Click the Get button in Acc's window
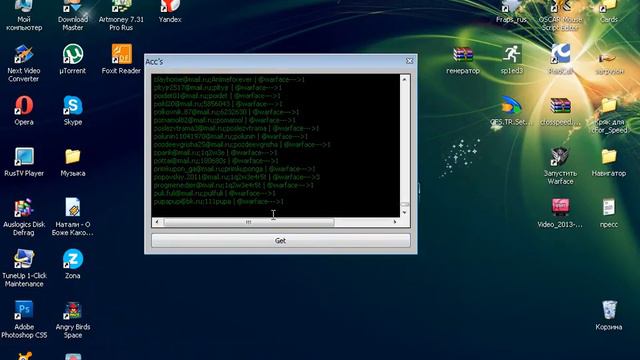Image resolution: width=640 pixels, height=360 pixels. click(280, 240)
